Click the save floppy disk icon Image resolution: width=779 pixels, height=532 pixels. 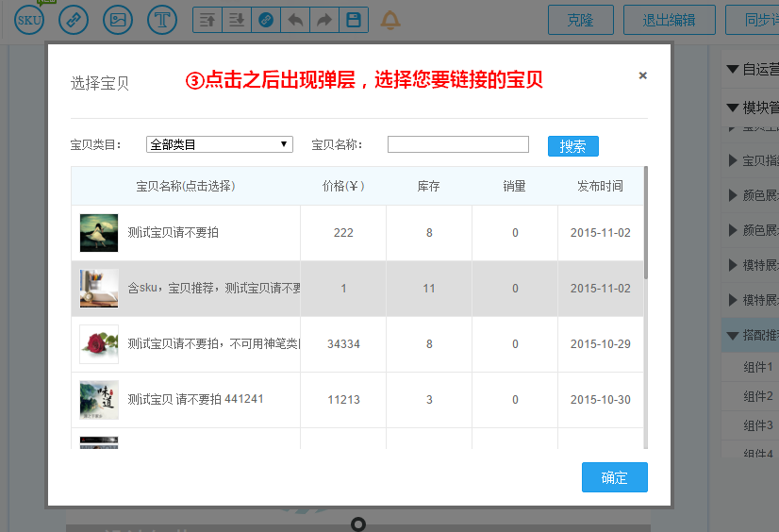pyautogui.click(x=354, y=20)
